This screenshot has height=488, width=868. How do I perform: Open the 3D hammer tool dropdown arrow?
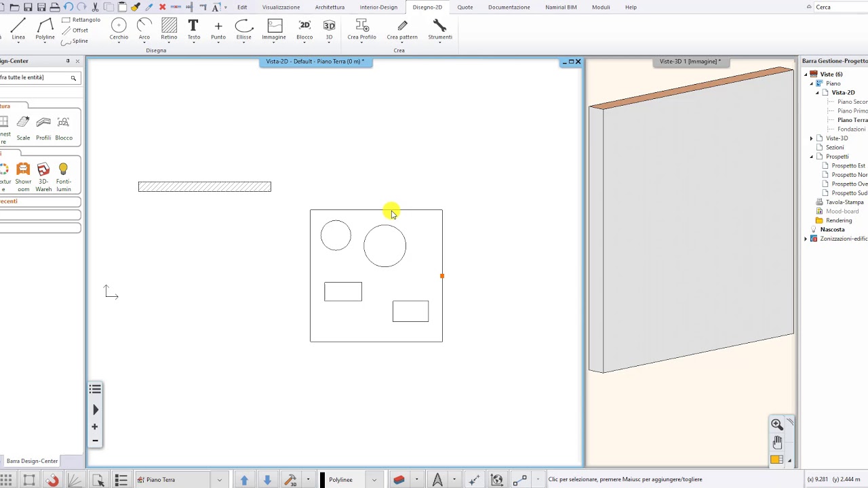point(308,480)
